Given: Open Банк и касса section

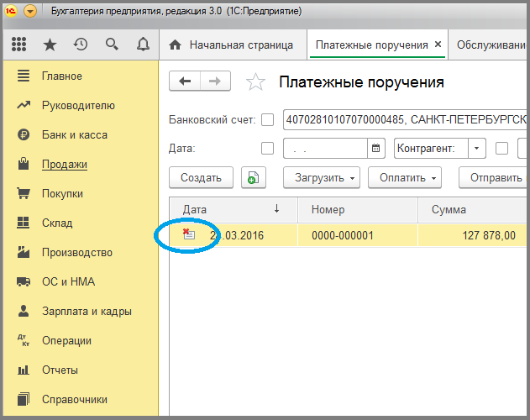Looking at the screenshot, I should pos(75,135).
